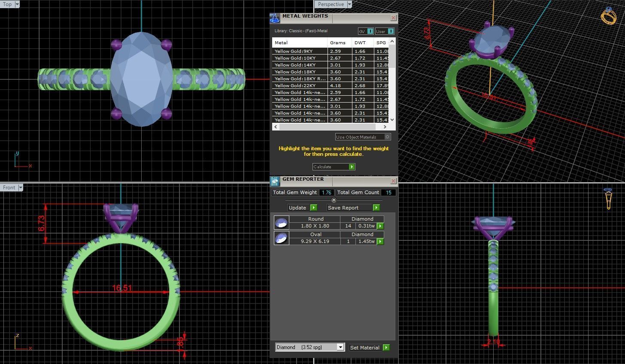This screenshot has height=364, width=625.
Task: Enable Use Object Materials option
Action: tap(363, 137)
